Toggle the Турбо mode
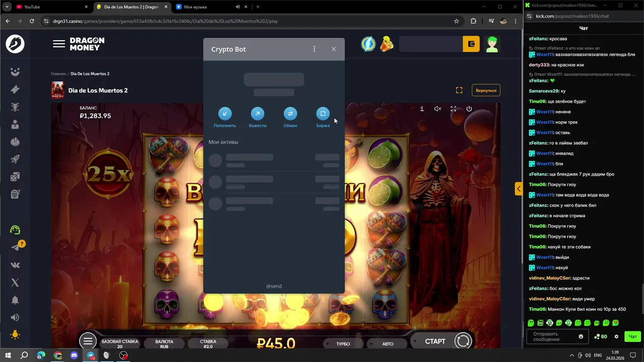The height and width of the screenshot is (362, 644). (343, 344)
